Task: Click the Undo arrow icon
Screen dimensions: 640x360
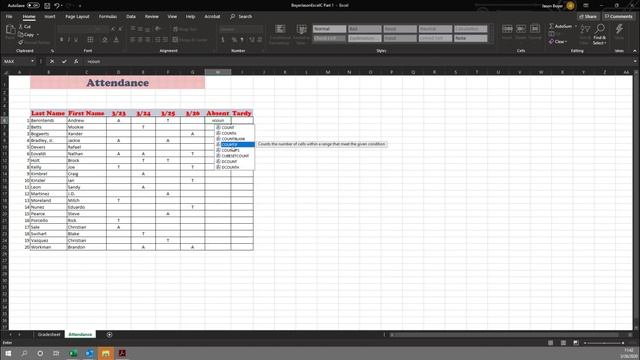Action: (57, 6)
